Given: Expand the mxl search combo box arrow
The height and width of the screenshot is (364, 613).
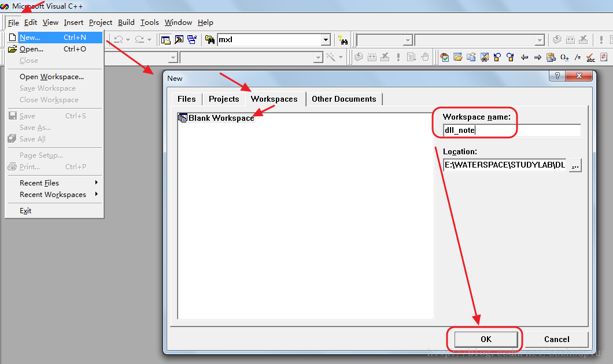Looking at the screenshot, I should 326,40.
